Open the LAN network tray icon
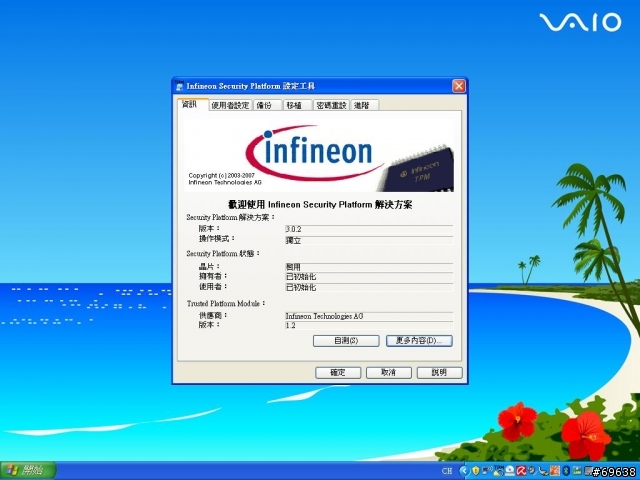Viewport: 640px width, 480px height. click(577, 471)
